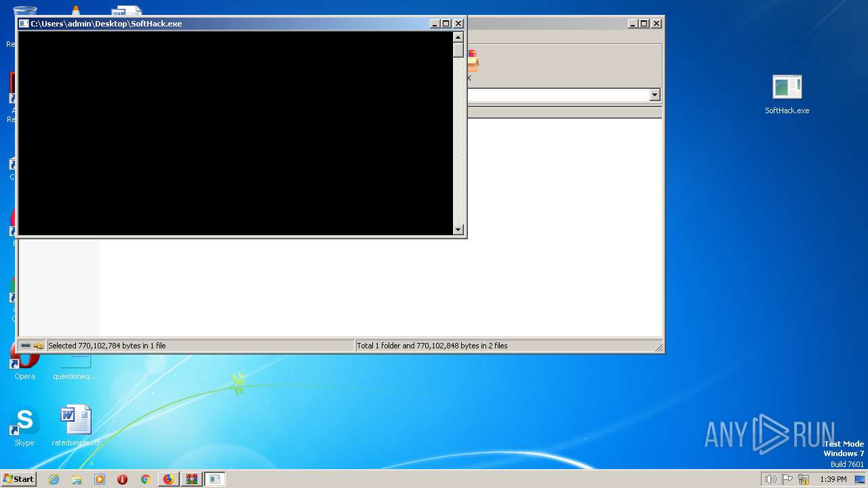Viewport: 868px width, 488px height.
Task: Click the Start button
Action: [18, 479]
